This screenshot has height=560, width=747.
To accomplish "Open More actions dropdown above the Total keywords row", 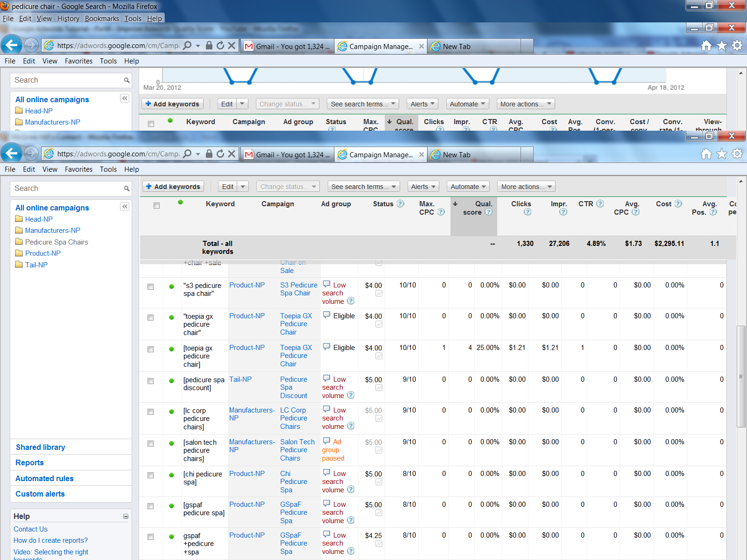I will [x=526, y=187].
